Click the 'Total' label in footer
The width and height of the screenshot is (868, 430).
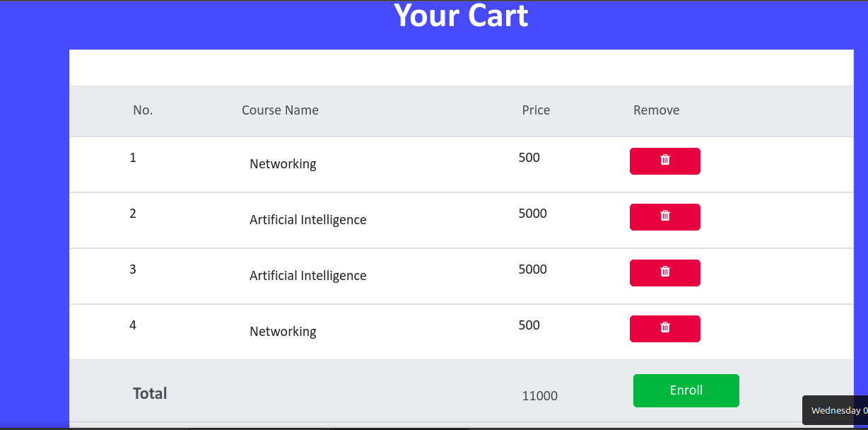point(150,394)
